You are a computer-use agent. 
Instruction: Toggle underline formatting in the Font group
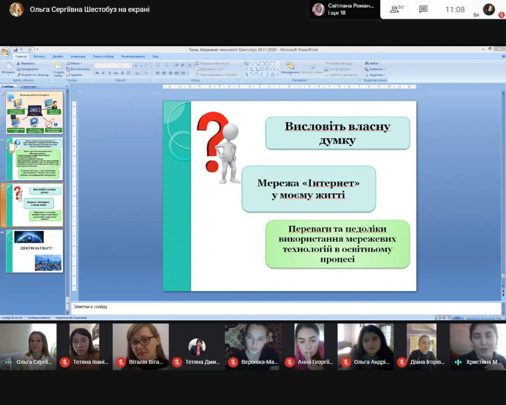pyautogui.click(x=109, y=73)
